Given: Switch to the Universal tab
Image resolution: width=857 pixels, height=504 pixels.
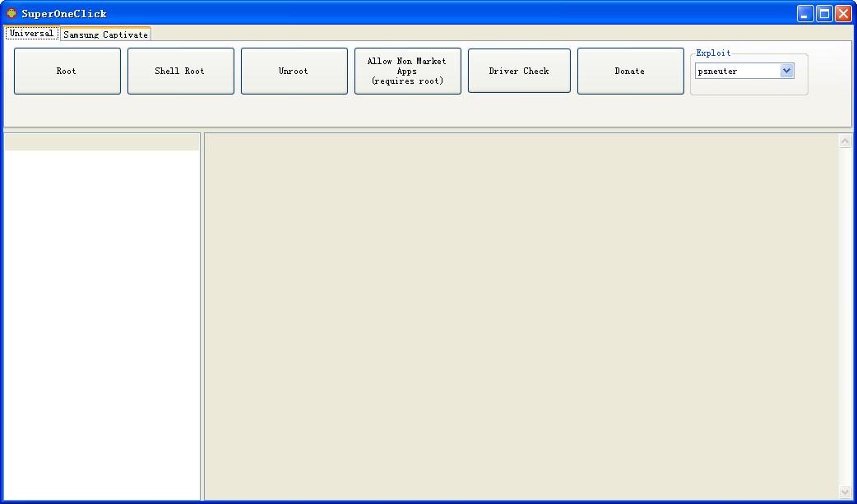Looking at the screenshot, I should pos(31,34).
